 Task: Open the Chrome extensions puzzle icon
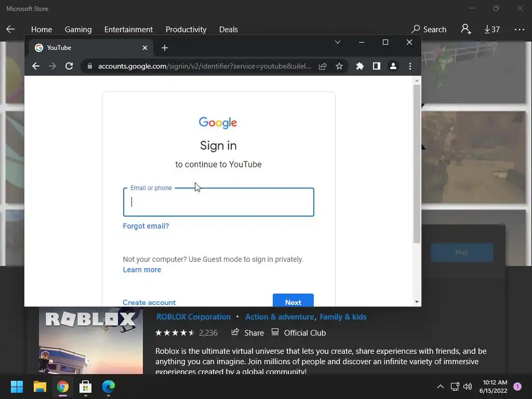pos(360,66)
